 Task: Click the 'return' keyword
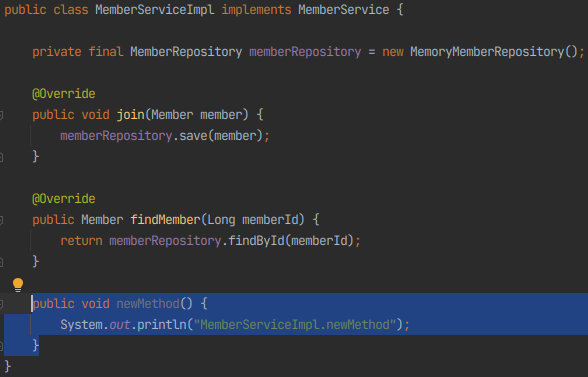coord(81,241)
